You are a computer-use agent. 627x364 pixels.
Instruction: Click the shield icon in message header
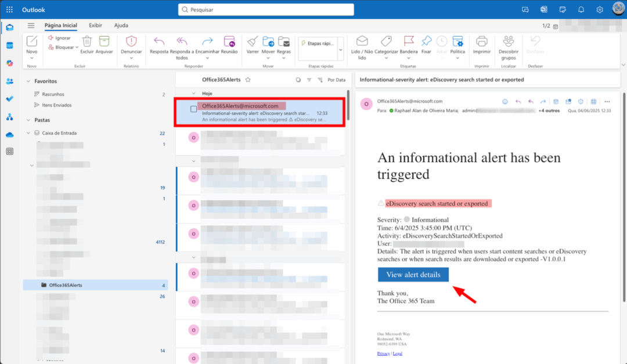pyautogui.click(x=581, y=102)
